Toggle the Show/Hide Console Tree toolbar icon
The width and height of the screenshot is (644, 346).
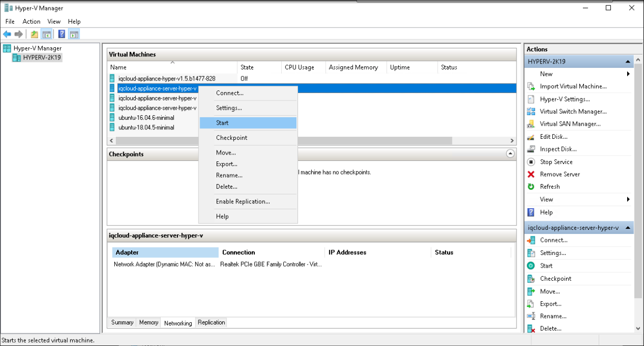point(46,34)
